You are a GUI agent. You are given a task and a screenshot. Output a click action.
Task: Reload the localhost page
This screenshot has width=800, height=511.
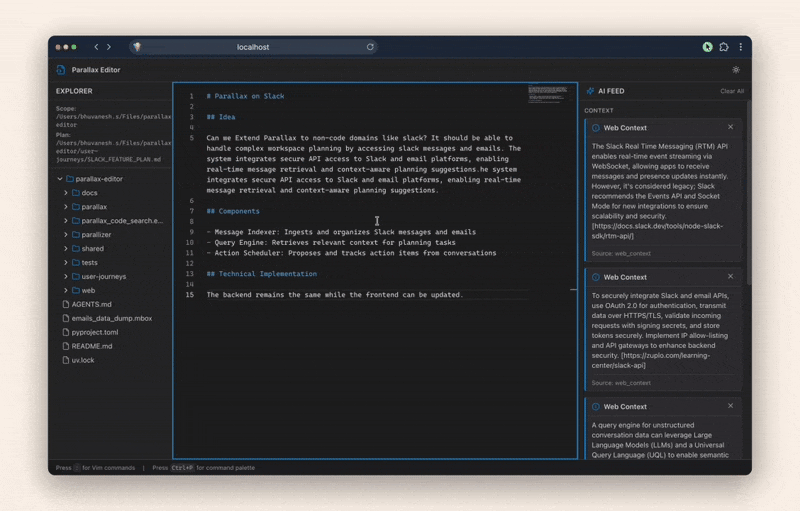[370, 47]
